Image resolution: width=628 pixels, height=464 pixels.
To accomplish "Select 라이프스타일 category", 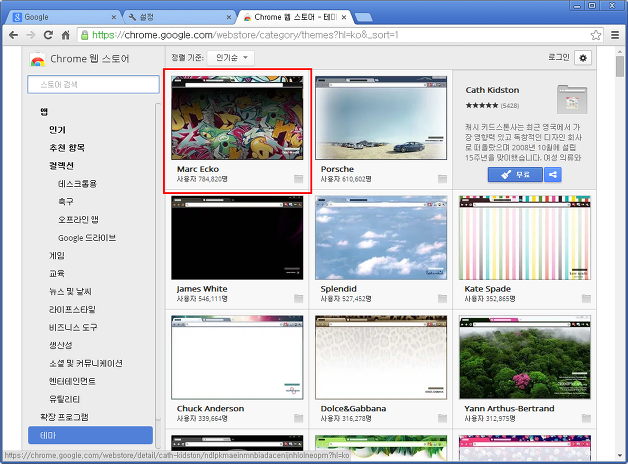I will click(72, 309).
